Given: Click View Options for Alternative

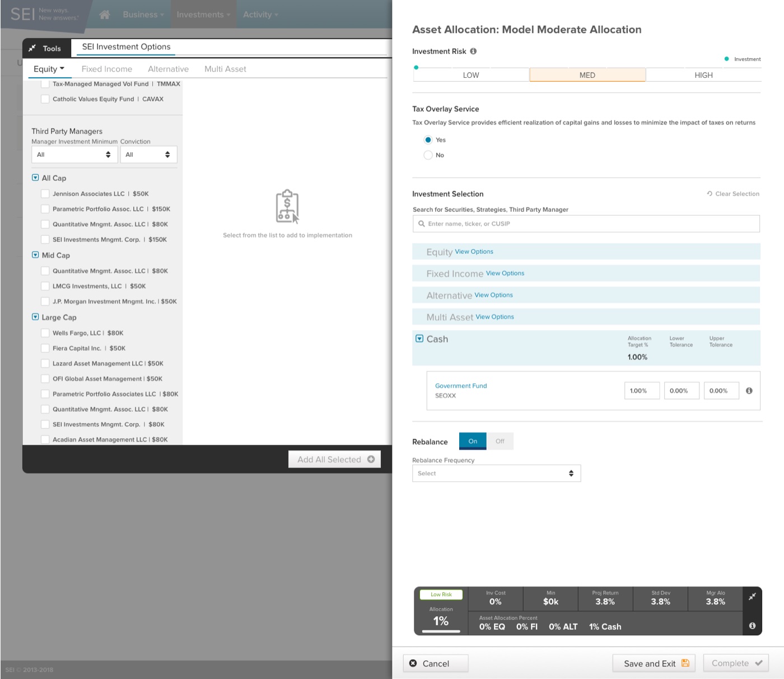Looking at the screenshot, I should [x=493, y=295].
